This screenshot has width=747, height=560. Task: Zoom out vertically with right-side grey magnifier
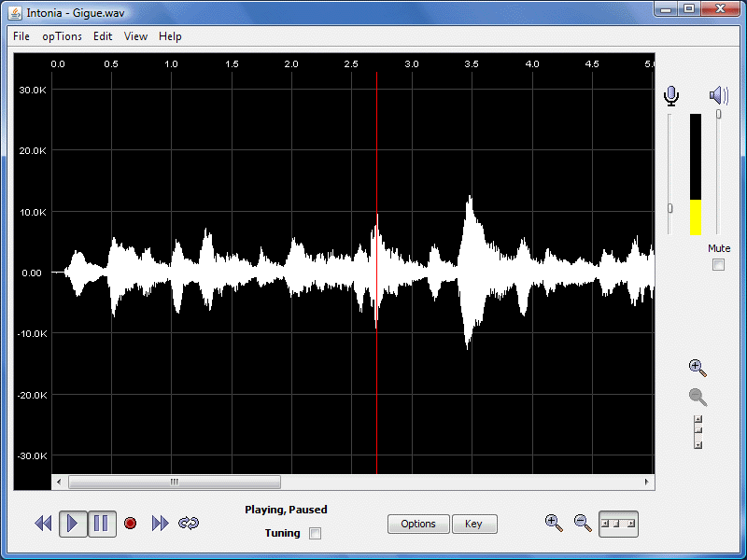698,397
